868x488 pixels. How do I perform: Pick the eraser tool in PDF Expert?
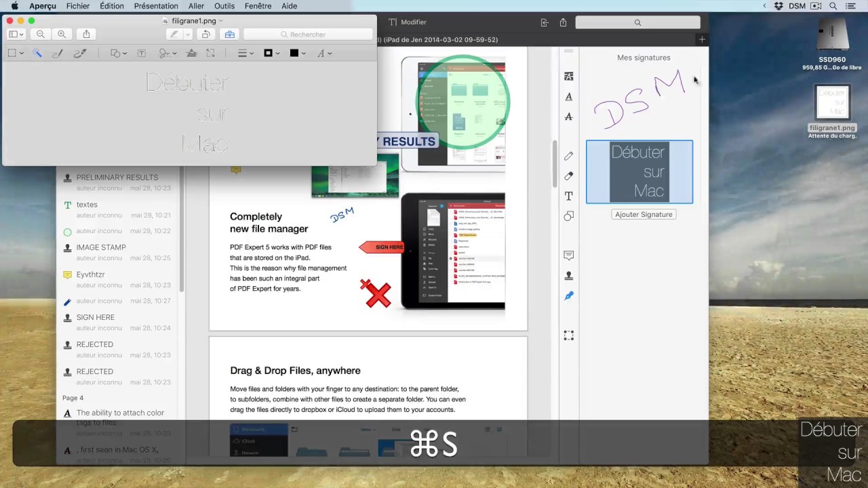pyautogui.click(x=569, y=176)
